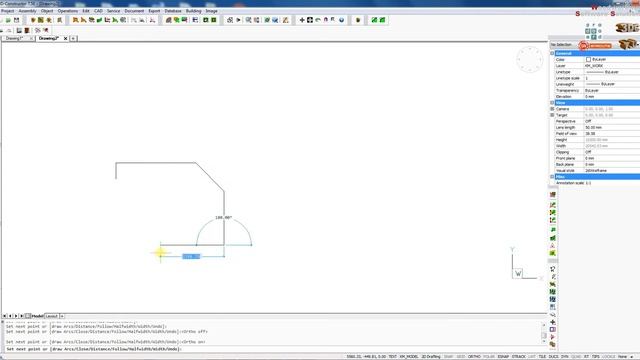Click the black play arrow toolbar icon

[x=238, y=20]
